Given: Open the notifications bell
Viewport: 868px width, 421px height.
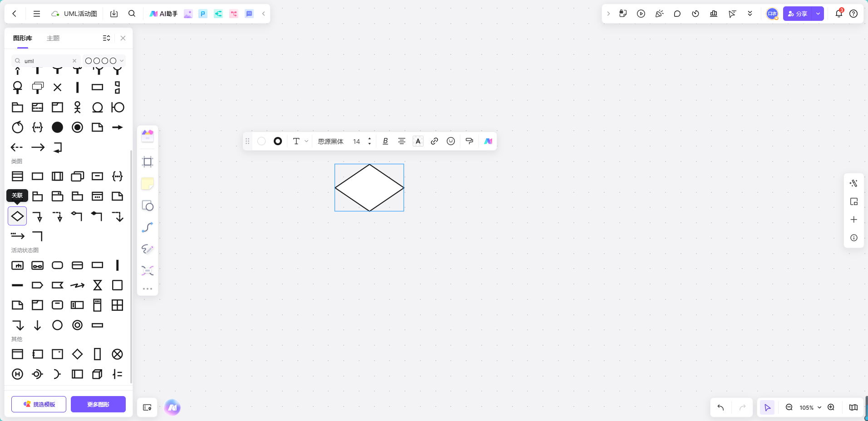Looking at the screenshot, I should (x=839, y=14).
